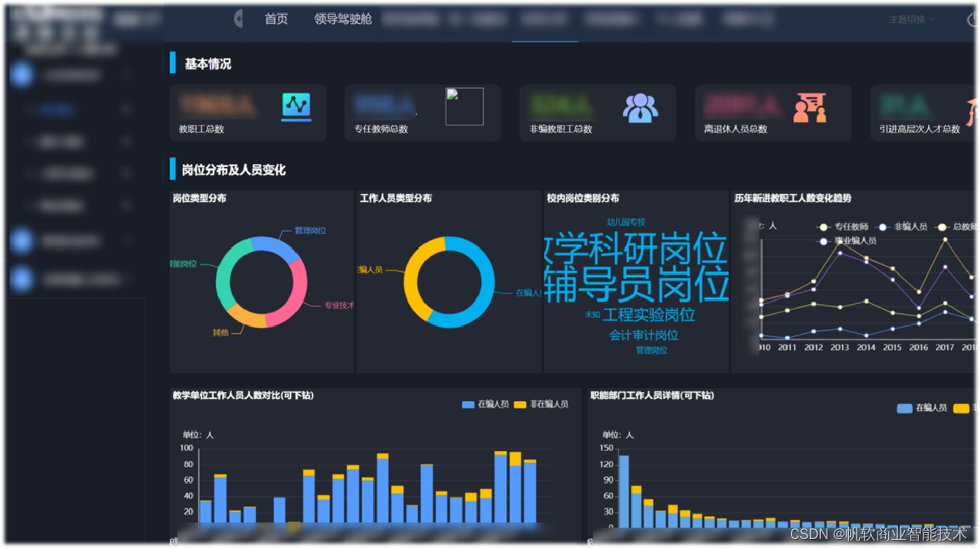
Task: Toggle the 事业编人员 line legend
Action: click(x=847, y=240)
